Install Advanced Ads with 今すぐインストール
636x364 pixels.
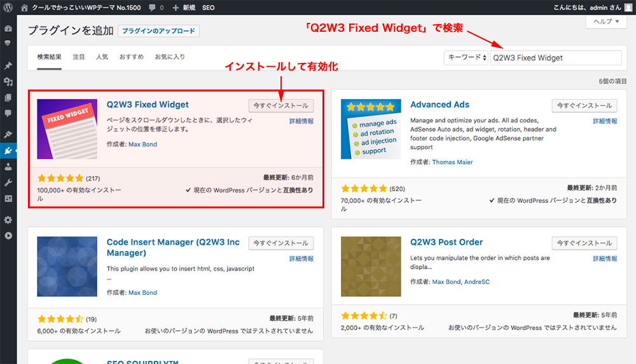(x=584, y=105)
